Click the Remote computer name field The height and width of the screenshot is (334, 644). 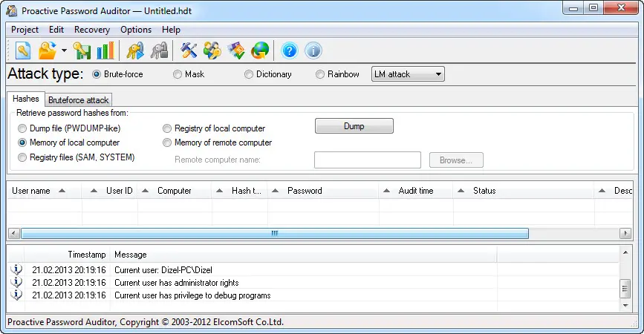pos(368,160)
